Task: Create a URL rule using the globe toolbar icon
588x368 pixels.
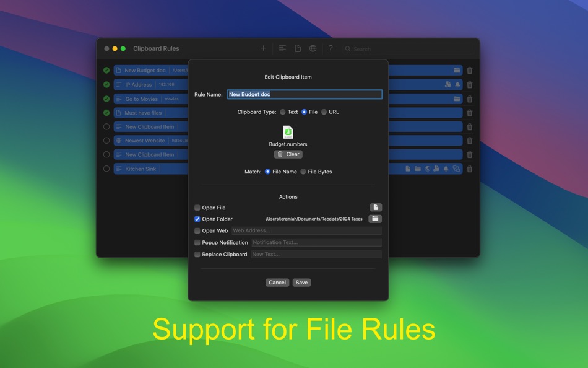Action: [313, 48]
